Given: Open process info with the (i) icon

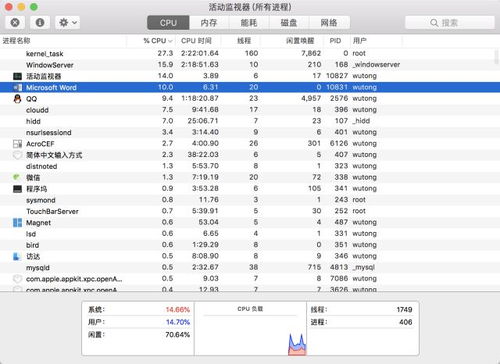Looking at the screenshot, I should click(40, 23).
